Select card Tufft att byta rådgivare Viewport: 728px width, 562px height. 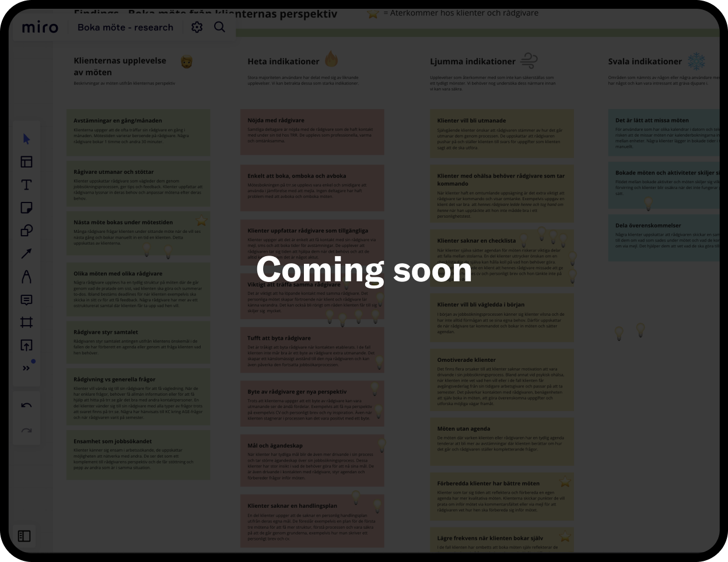(313, 350)
